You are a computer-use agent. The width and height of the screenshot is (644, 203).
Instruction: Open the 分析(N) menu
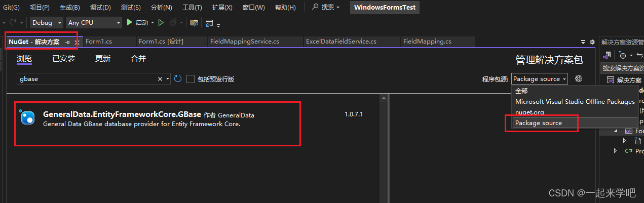(161, 8)
